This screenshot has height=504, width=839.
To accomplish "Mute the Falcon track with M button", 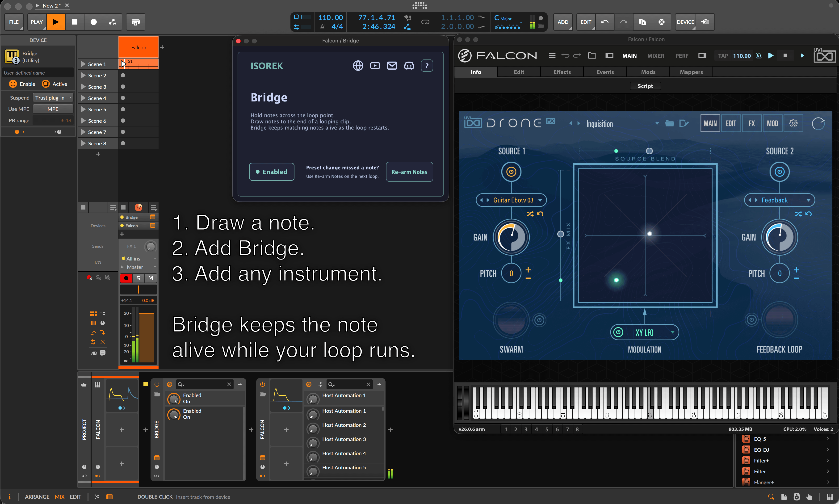I will coord(151,278).
